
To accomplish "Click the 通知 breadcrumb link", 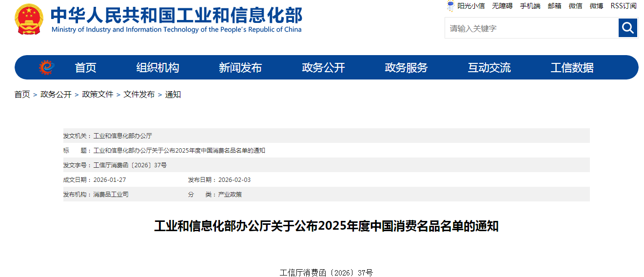I will 173,94.
